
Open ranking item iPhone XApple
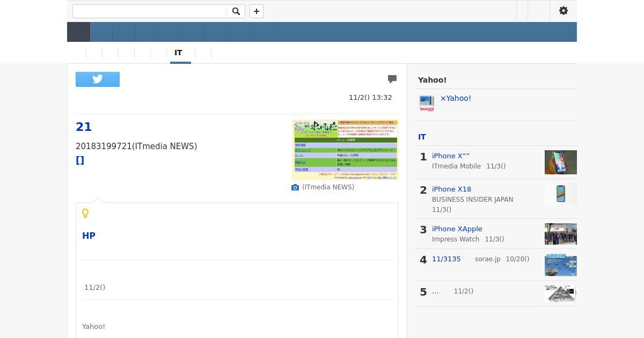[x=457, y=229]
